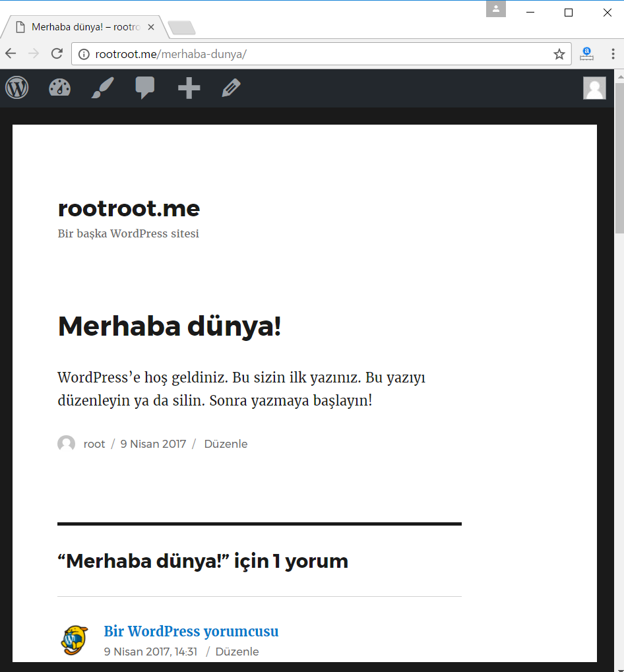Screen dimensions: 624x672
Task: Go back with browser back arrow
Action: (11, 53)
